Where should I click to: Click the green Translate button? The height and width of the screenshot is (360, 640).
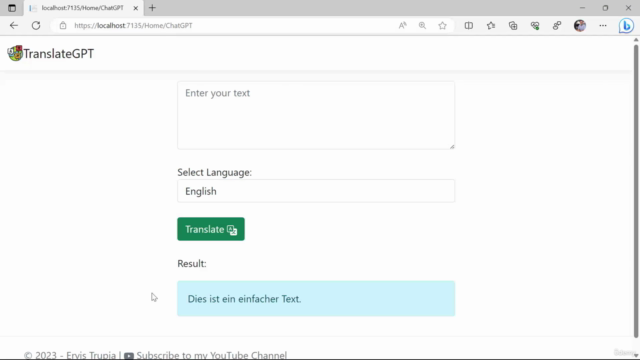point(211,229)
